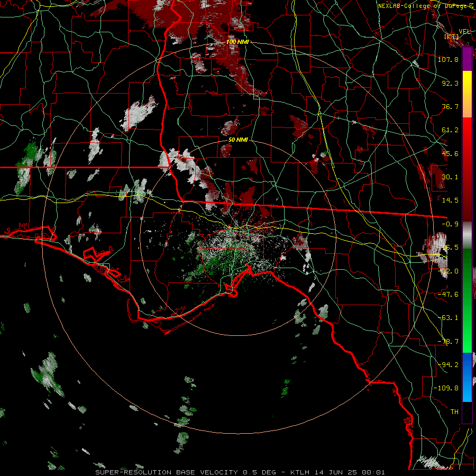Viewport: 476px width, 476px height.
Task: Click the NEXLAB-College of DuPage credit text
Action: pyautogui.click(x=425, y=6)
